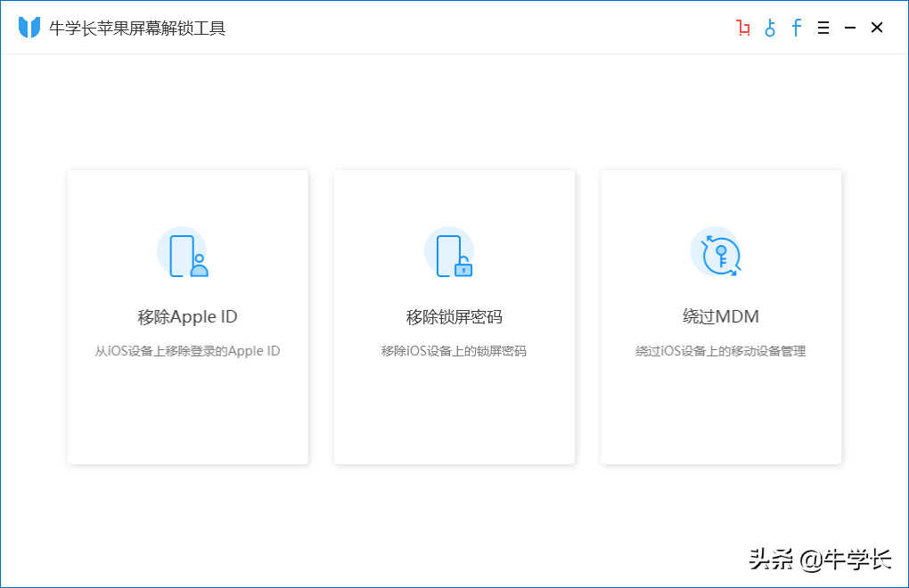The image size is (909, 588).
Task: Click the red shopping cart purchase icon
Action: 743,28
